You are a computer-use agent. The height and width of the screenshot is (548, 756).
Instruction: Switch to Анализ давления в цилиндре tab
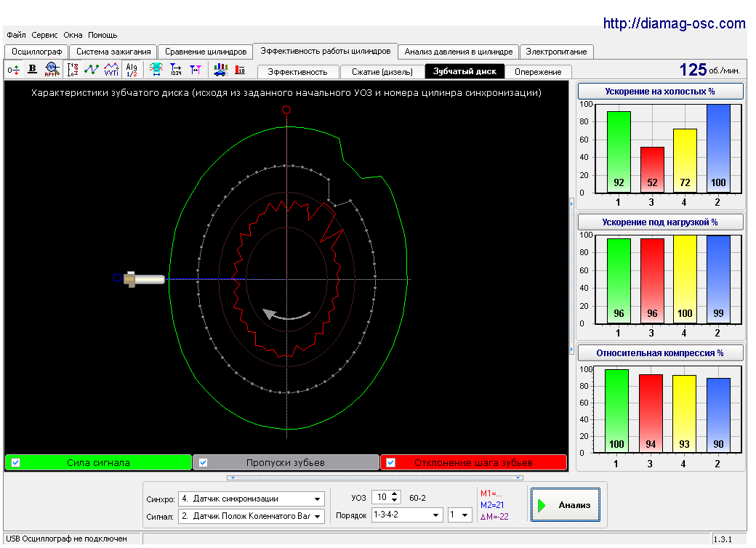tap(459, 52)
